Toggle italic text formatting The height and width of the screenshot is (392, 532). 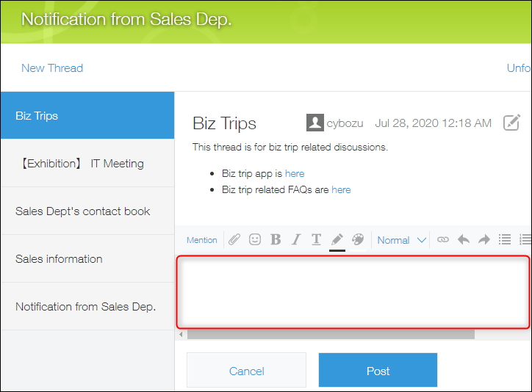296,239
